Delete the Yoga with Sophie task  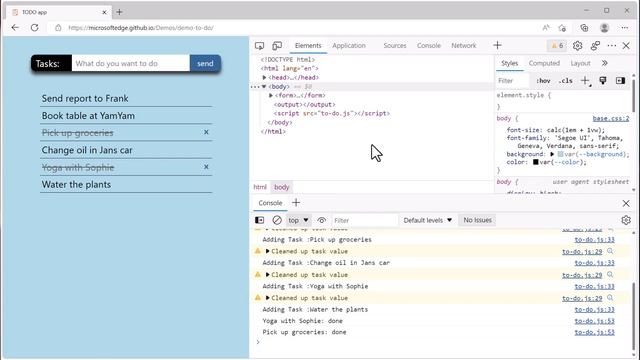pyautogui.click(x=206, y=167)
